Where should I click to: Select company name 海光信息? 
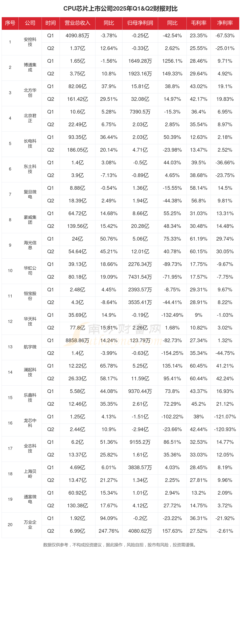click(30, 245)
